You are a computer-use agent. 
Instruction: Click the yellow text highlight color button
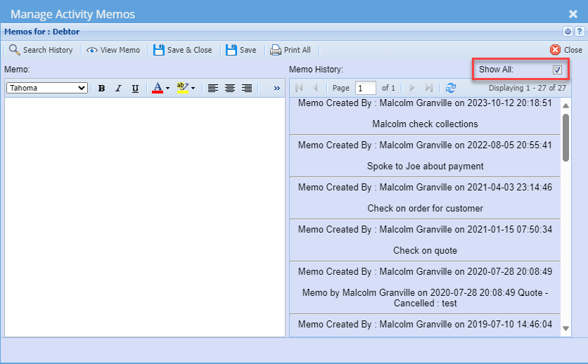tap(182, 88)
